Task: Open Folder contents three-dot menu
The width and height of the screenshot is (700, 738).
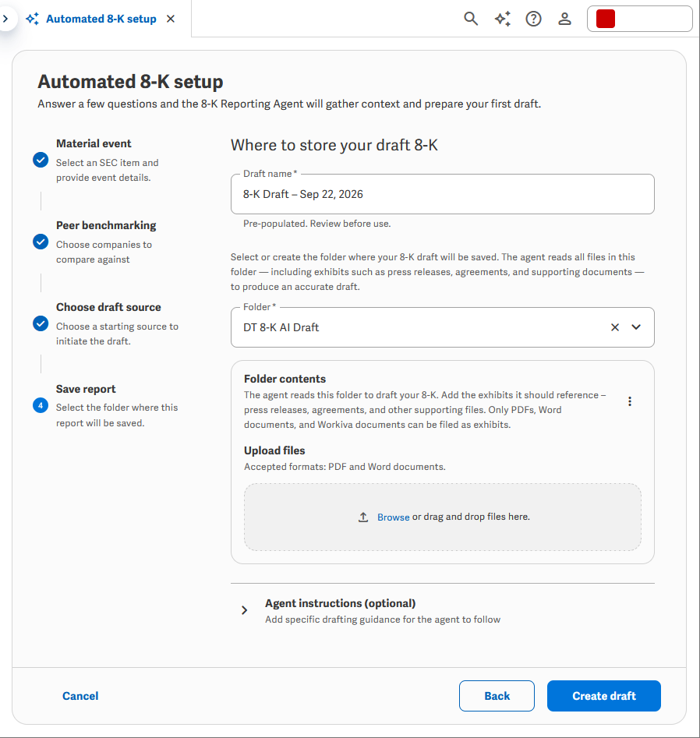Action: 629,401
